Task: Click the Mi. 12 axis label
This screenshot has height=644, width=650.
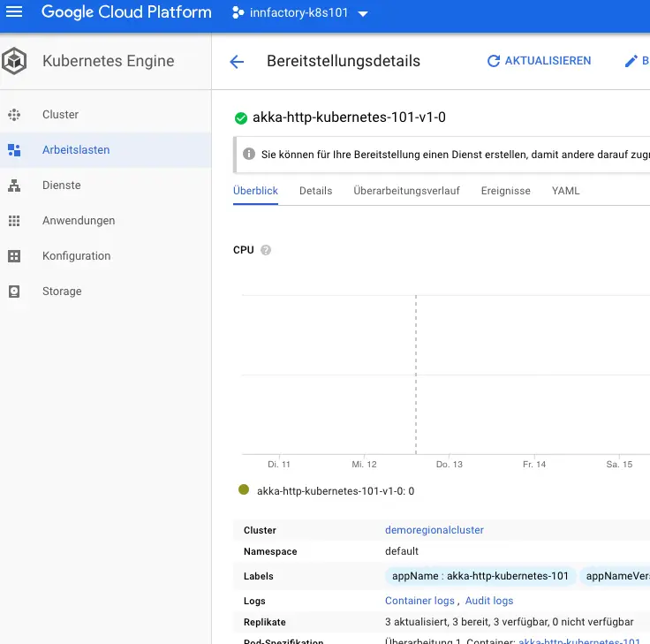Action: [364, 465]
